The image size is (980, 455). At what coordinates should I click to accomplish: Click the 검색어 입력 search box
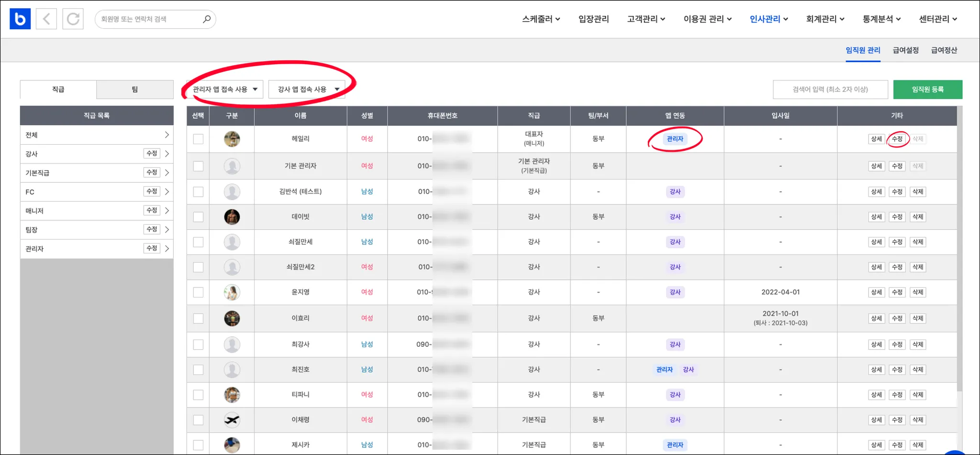pyautogui.click(x=830, y=90)
